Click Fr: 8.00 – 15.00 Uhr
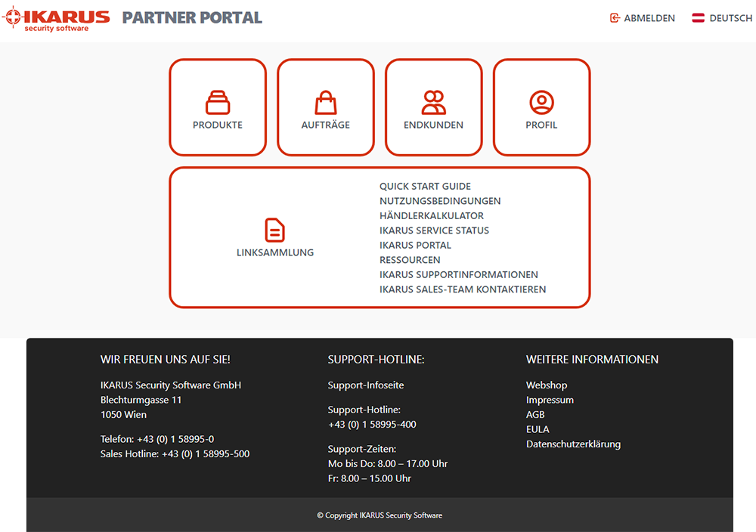Viewport: 756px width, 532px height. 370,478
